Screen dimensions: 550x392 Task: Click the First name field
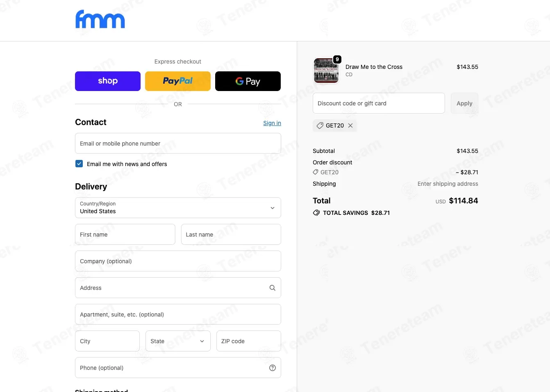point(125,235)
